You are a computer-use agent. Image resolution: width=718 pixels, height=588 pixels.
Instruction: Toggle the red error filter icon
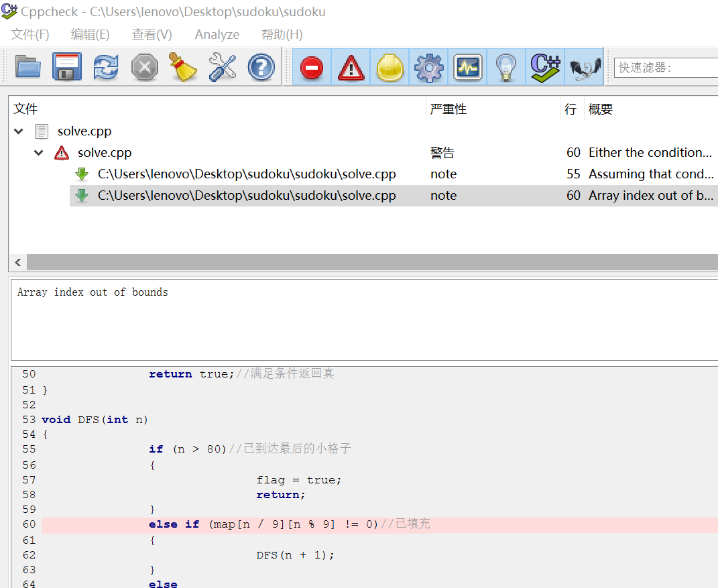click(312, 67)
